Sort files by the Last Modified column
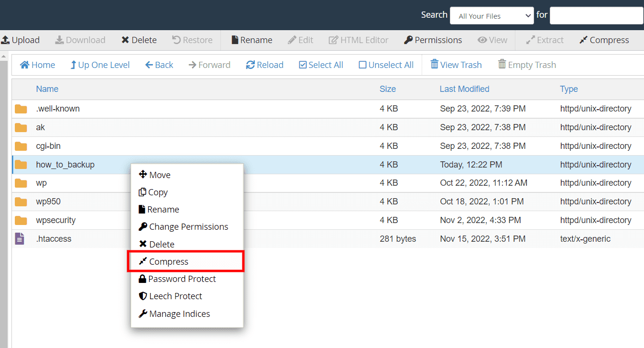The image size is (644, 348). click(x=464, y=89)
